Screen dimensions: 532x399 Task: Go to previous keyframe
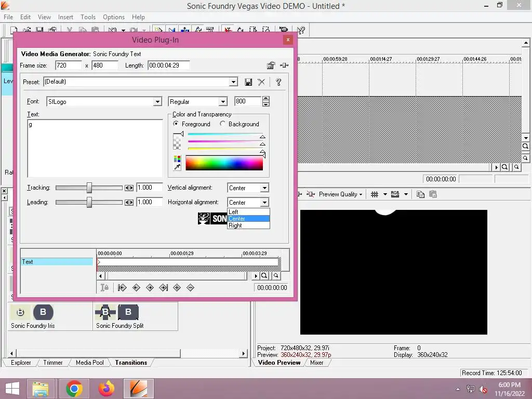136,288
